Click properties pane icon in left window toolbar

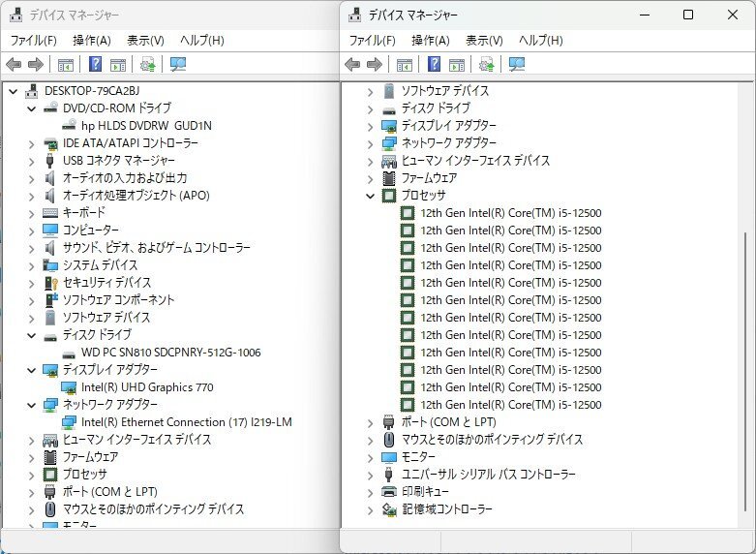coord(118,65)
